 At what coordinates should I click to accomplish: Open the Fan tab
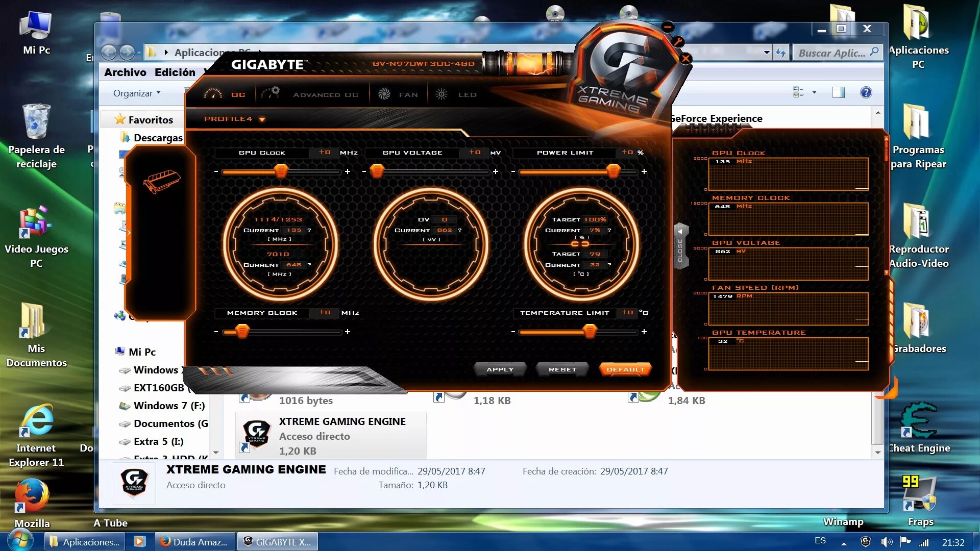tap(398, 94)
